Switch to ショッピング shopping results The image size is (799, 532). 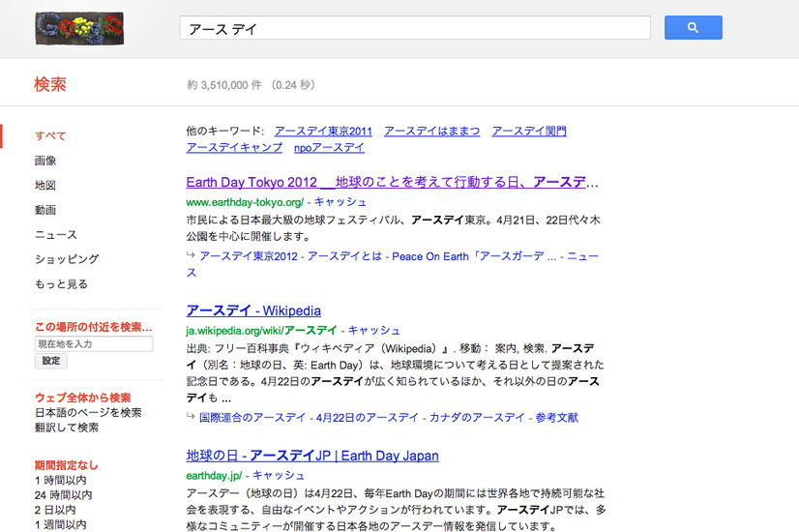pyautogui.click(x=67, y=259)
